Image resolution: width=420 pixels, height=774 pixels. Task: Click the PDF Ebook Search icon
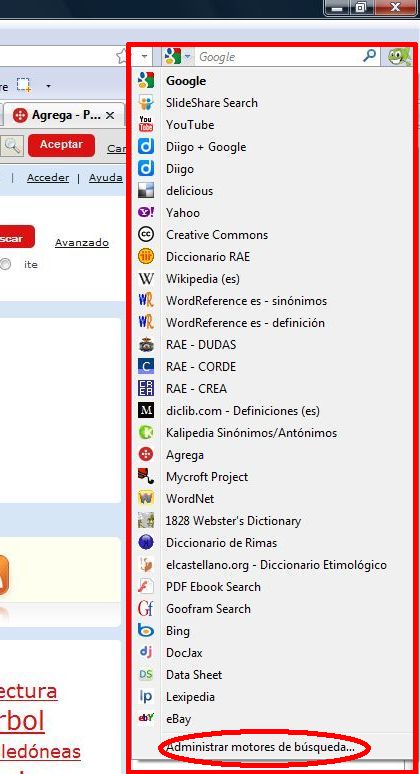tap(146, 586)
